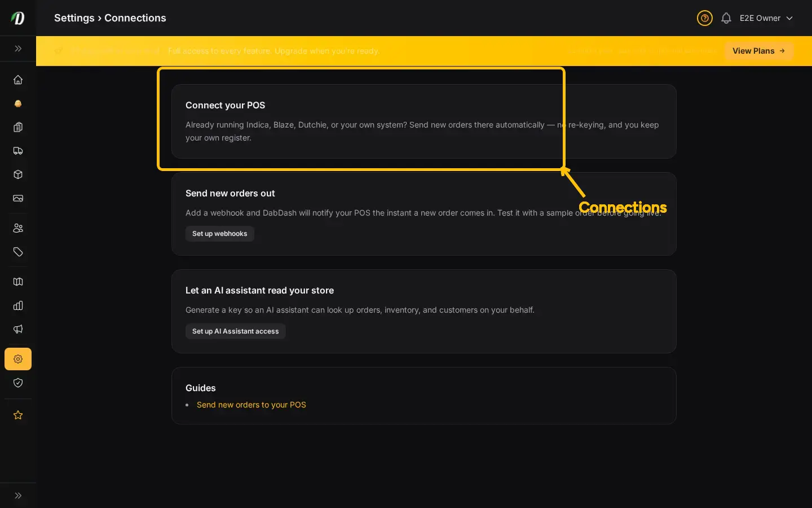Open the shield checkmark sidebar icon

[x=18, y=383]
